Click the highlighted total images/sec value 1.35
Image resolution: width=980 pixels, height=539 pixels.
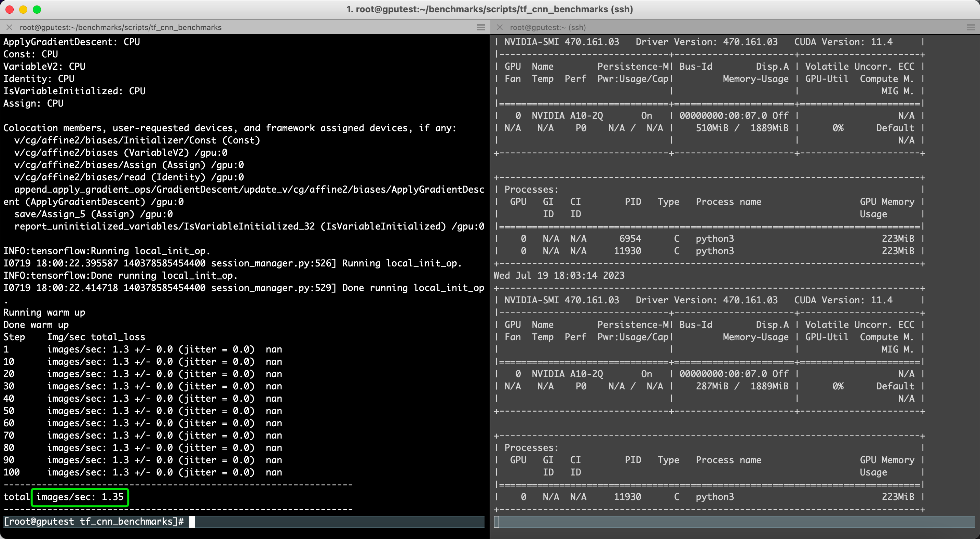80,497
